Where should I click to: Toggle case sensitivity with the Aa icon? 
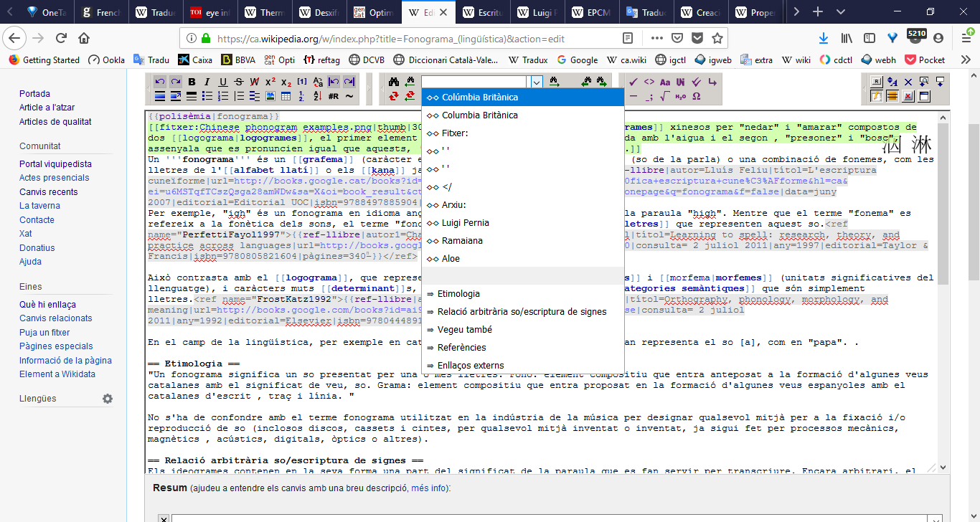(664, 82)
